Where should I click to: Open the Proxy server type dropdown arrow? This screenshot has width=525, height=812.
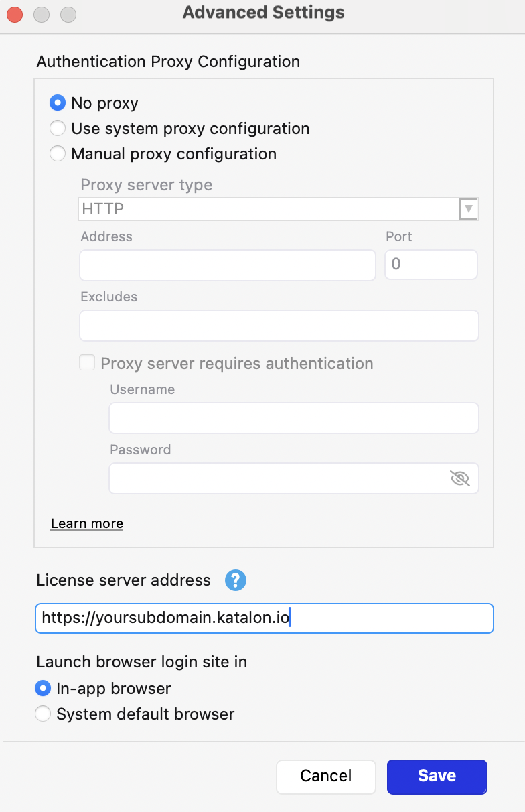coord(469,208)
